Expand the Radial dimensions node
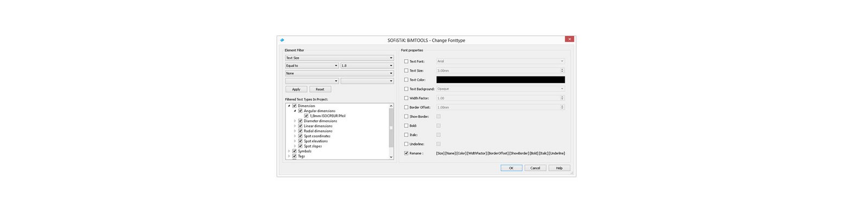The height and width of the screenshot is (217, 868). 295,131
